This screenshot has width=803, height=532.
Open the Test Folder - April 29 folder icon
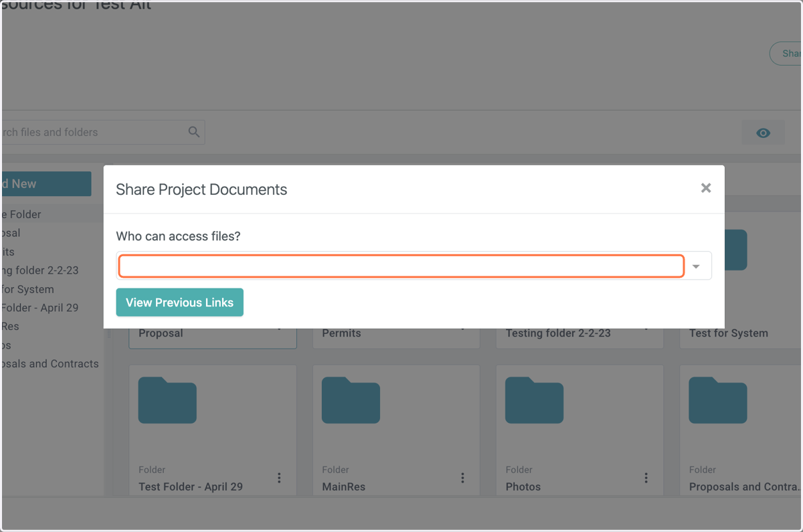(x=167, y=400)
